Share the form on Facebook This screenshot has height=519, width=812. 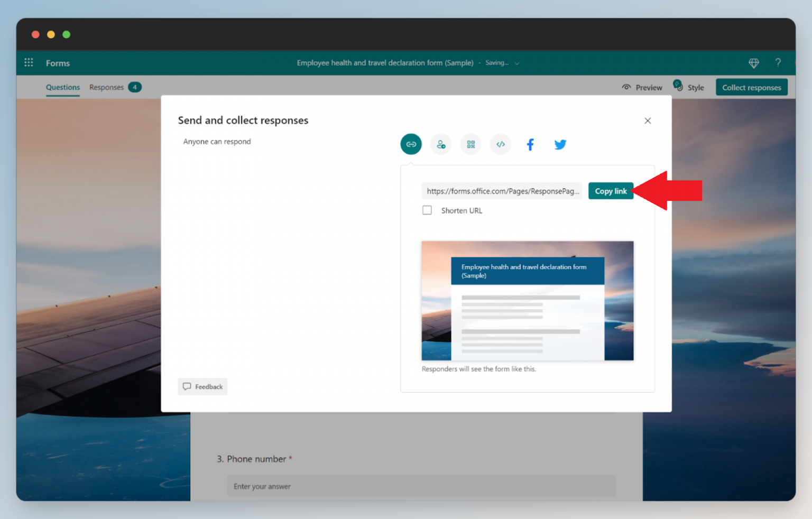tap(530, 144)
